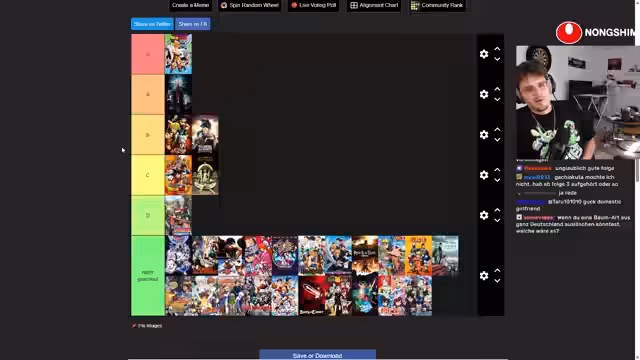Open settings gear for bottom green tier row
The height and width of the screenshot is (360, 640).
coord(484,276)
